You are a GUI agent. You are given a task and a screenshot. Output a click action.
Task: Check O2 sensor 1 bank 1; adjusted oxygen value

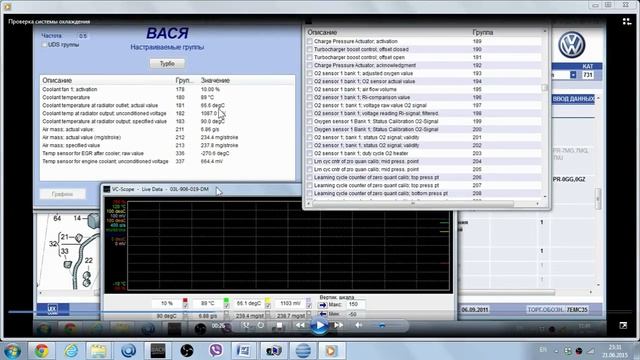310,73
